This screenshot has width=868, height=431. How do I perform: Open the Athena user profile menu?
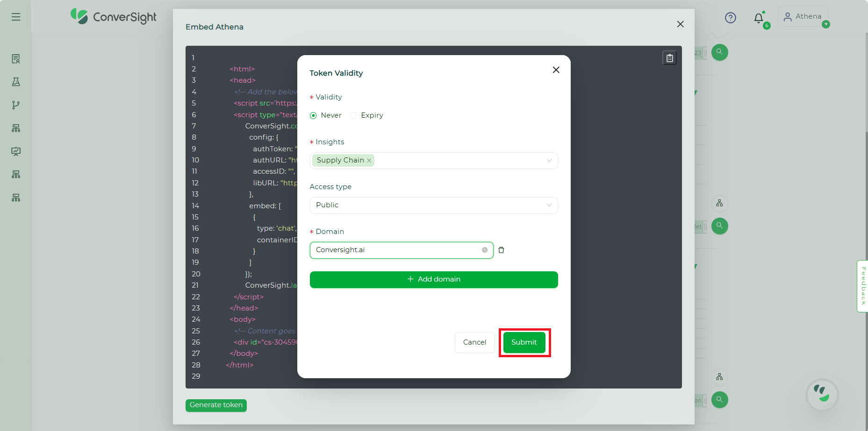coord(803,16)
